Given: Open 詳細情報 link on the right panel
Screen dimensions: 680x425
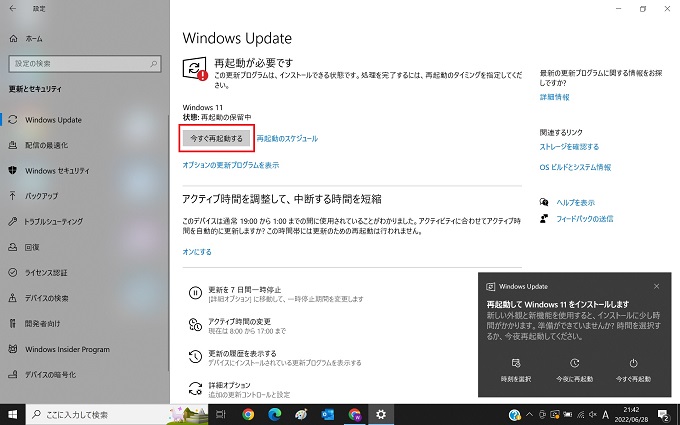Looking at the screenshot, I should pyautogui.click(x=554, y=97).
